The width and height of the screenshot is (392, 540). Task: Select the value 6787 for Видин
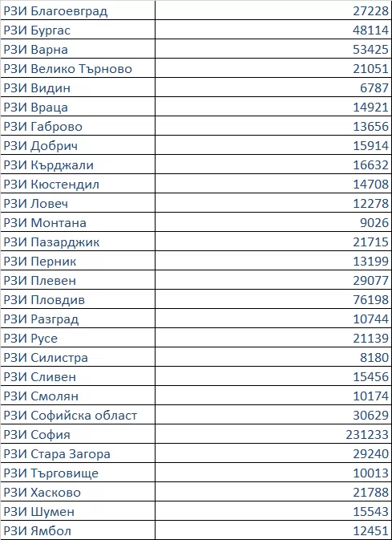coord(374,88)
